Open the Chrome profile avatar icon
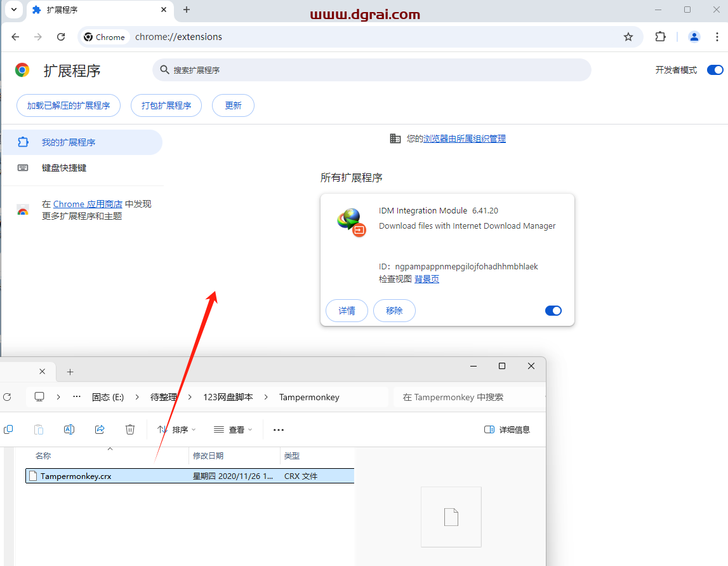Screen dimensions: 728x566 [694, 37]
